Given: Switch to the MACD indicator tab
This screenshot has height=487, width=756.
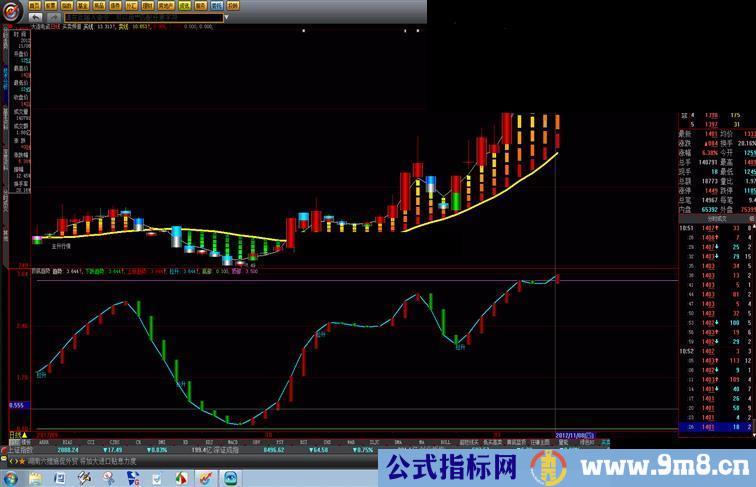Looking at the screenshot, I should click(231, 440).
